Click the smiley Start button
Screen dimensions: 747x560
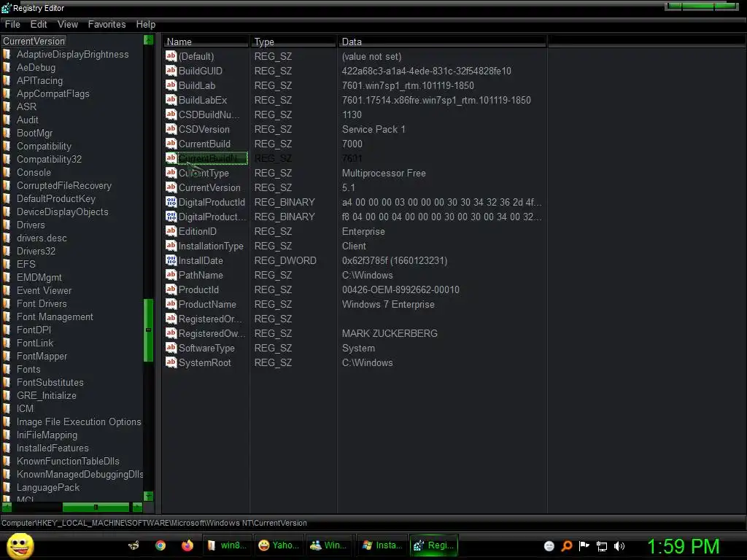point(20,545)
